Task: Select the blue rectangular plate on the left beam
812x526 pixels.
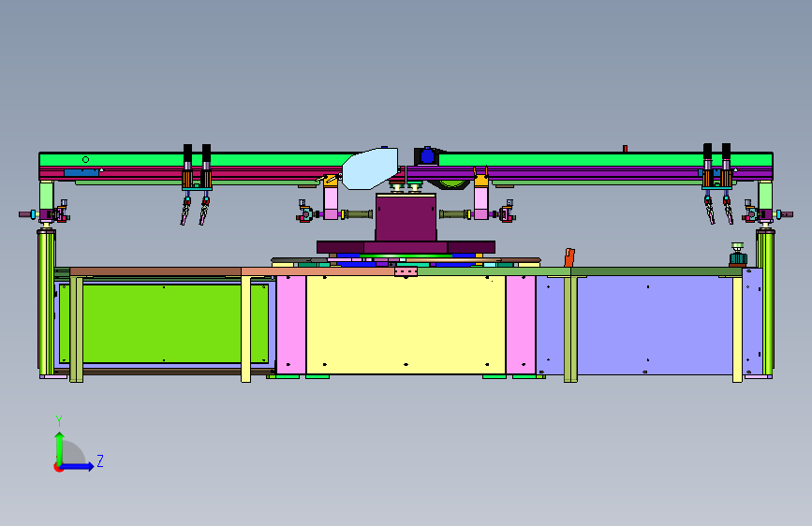Action: click(x=81, y=172)
